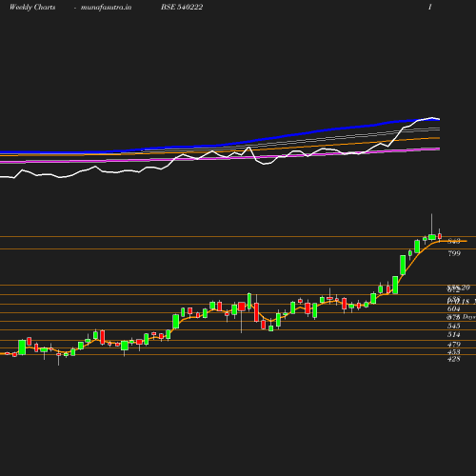Click the first big green candle at left
The image size is (476, 476).
pyautogui.click(x=22, y=347)
